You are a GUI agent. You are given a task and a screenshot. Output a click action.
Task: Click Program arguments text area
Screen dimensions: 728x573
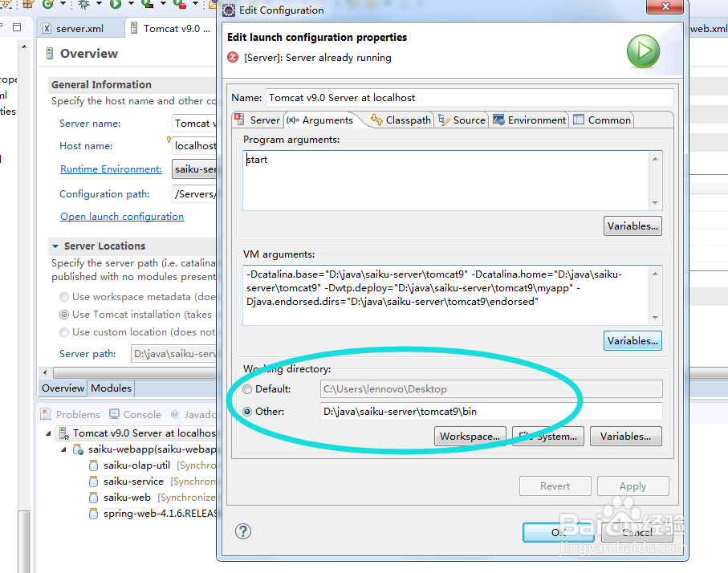pos(445,180)
